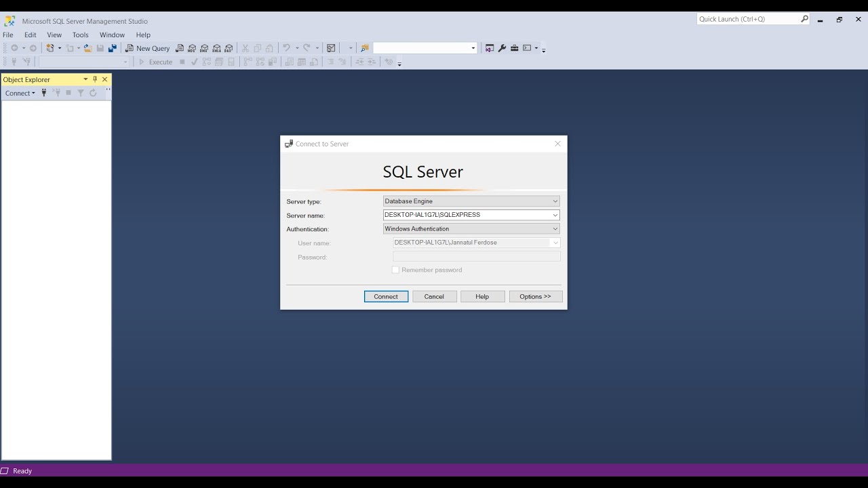The image size is (868, 488).
Task: Click the Open File folder icon
Action: point(88,48)
